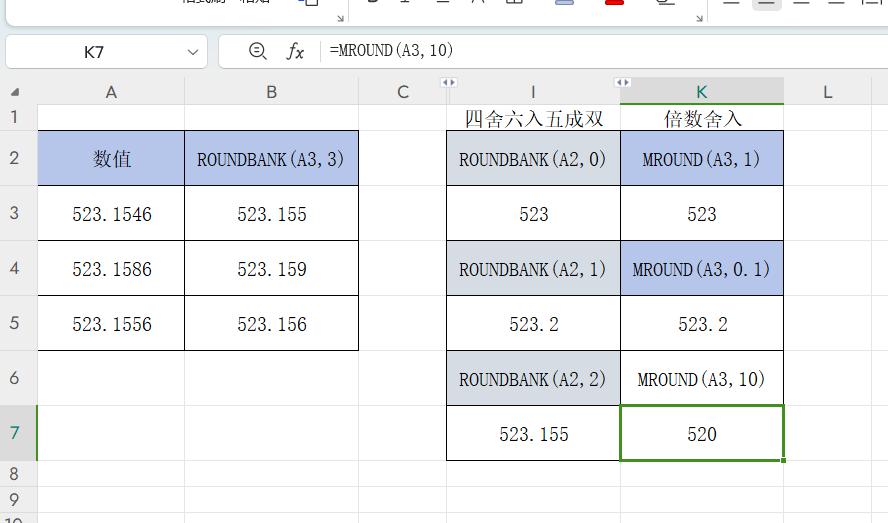
Task: Select row 9 header
Action: 14,499
